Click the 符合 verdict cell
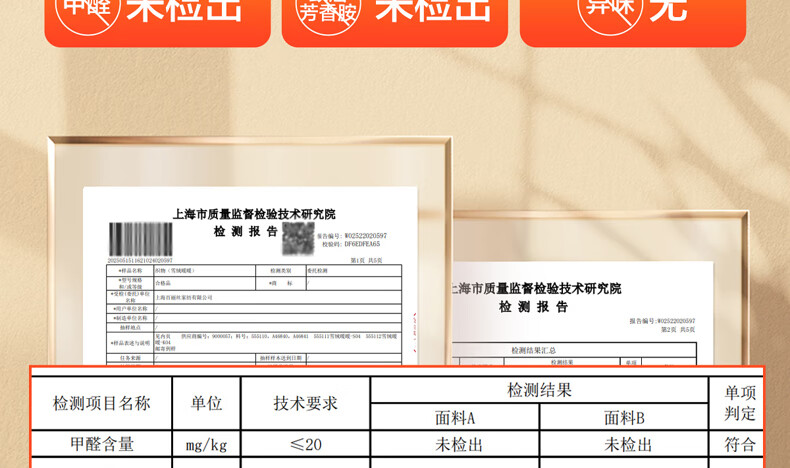 [x=740, y=444]
